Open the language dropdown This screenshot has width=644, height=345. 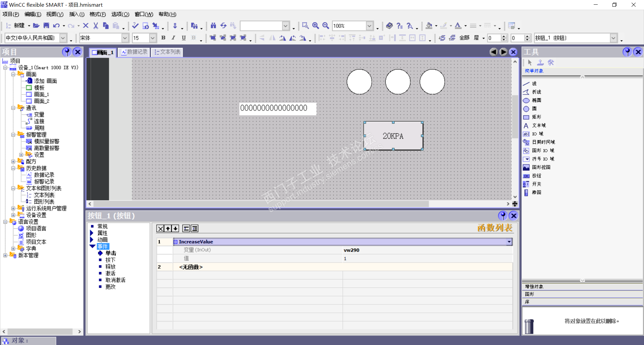63,38
